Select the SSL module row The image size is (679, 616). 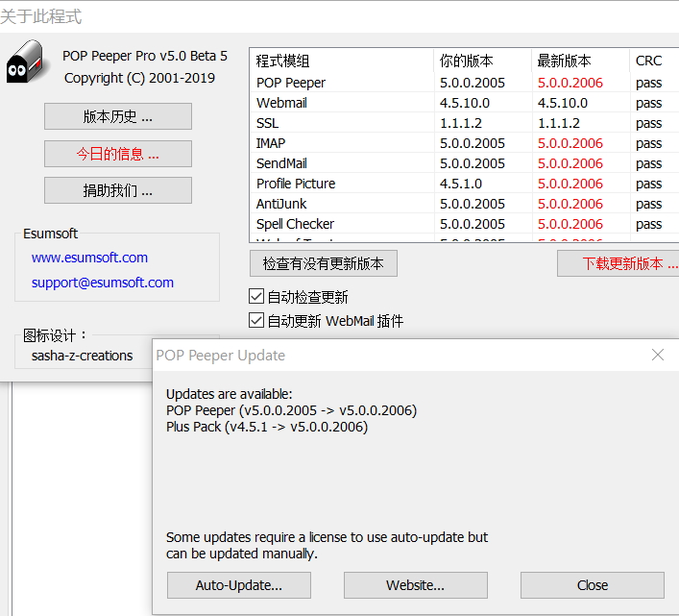464,123
